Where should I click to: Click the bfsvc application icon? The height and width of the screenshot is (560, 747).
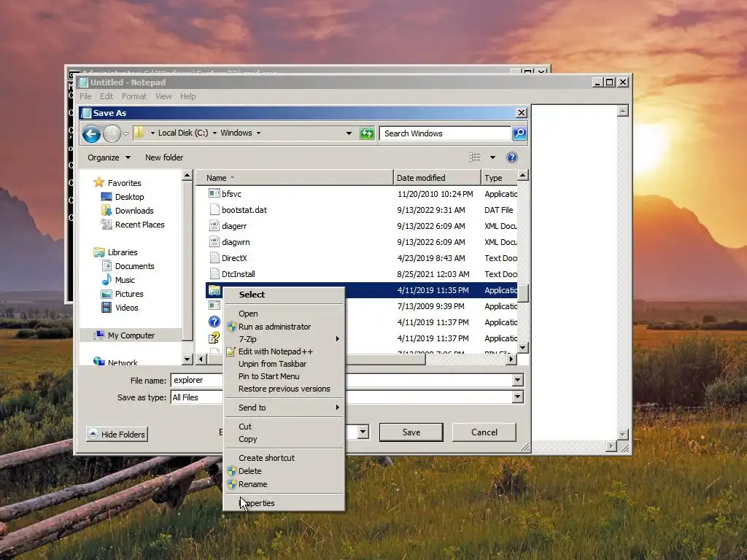pos(214,193)
